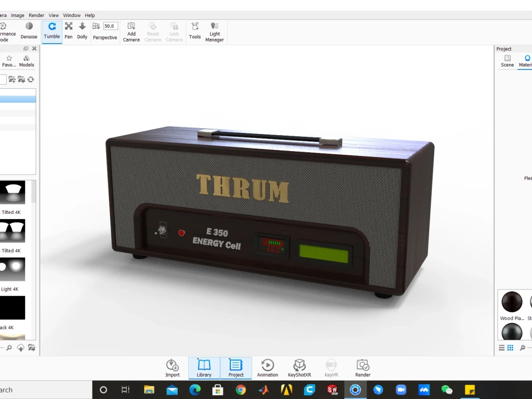The height and width of the screenshot is (399, 532).
Task: Click the Perspective view icon
Action: (x=96, y=26)
